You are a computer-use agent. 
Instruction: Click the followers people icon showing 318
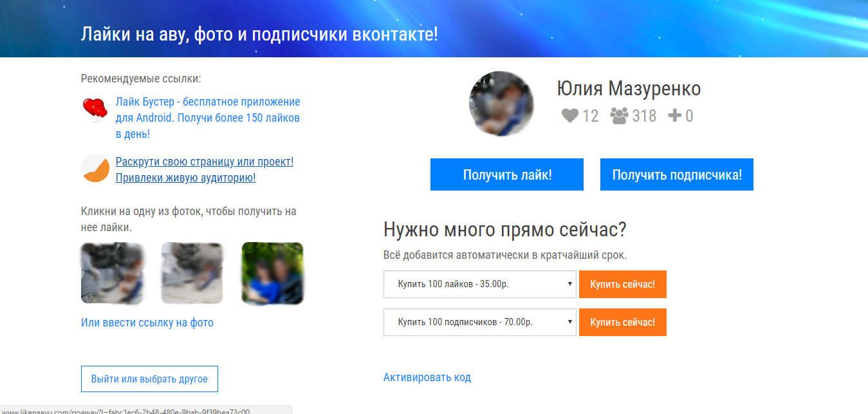pos(619,116)
